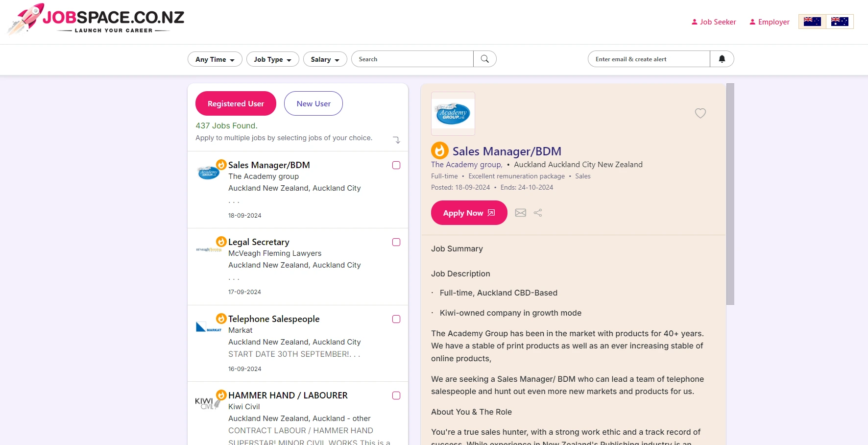The image size is (868, 445).
Task: Click the 437 Jobs Found text
Action: 226,126
